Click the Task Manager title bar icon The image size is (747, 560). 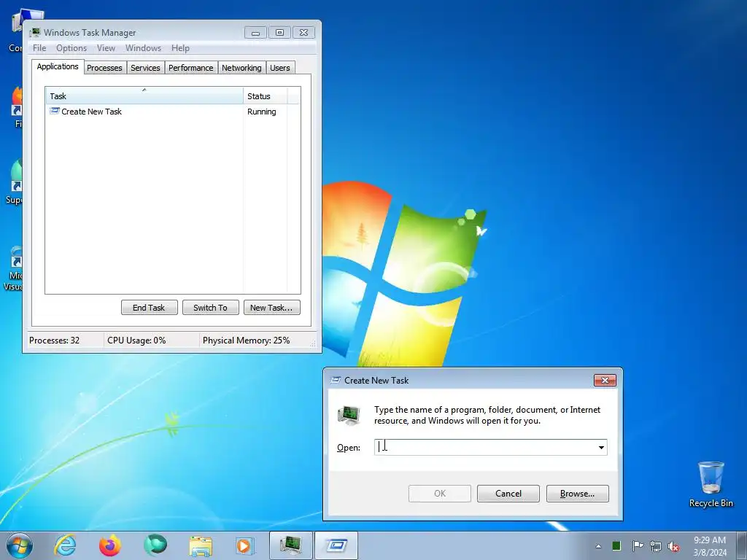[35, 32]
